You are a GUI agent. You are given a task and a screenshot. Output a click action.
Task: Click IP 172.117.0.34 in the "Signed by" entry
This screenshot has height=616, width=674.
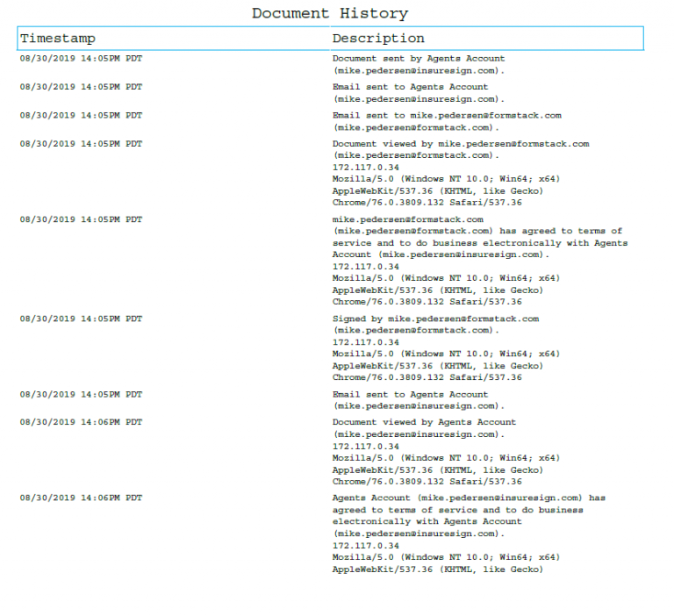click(x=365, y=342)
